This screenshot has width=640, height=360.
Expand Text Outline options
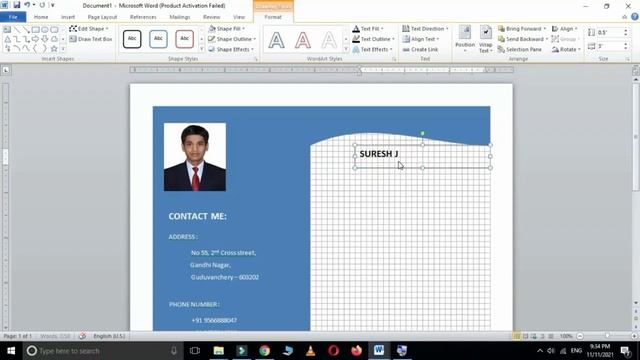(373, 39)
